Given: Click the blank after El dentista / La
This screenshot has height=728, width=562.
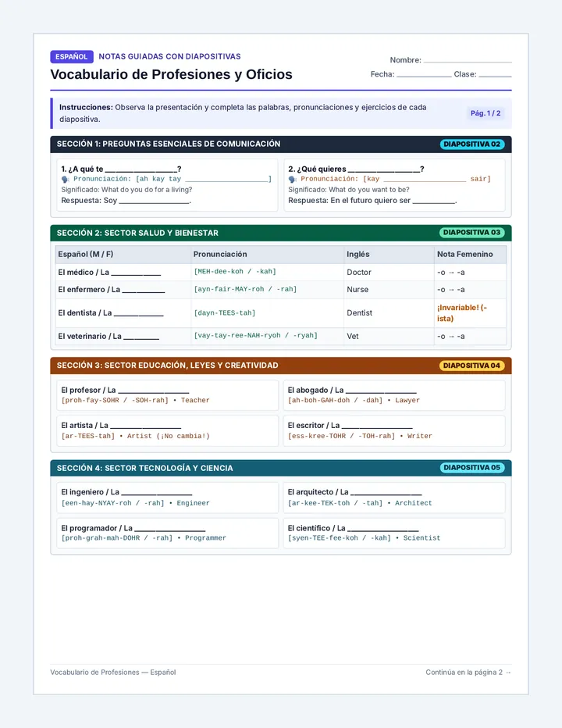Looking at the screenshot, I should click(x=139, y=314).
